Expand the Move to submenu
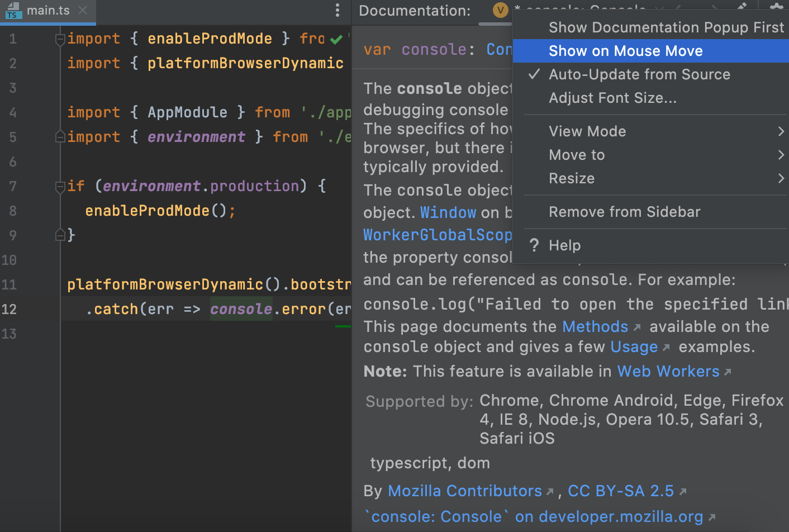The width and height of the screenshot is (789, 532). click(x=650, y=155)
